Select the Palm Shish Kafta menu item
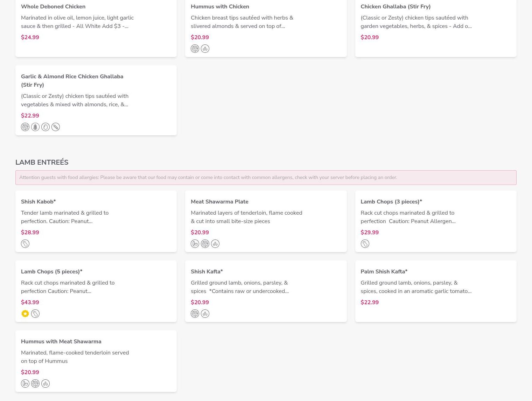The image size is (532, 401). pos(384,272)
